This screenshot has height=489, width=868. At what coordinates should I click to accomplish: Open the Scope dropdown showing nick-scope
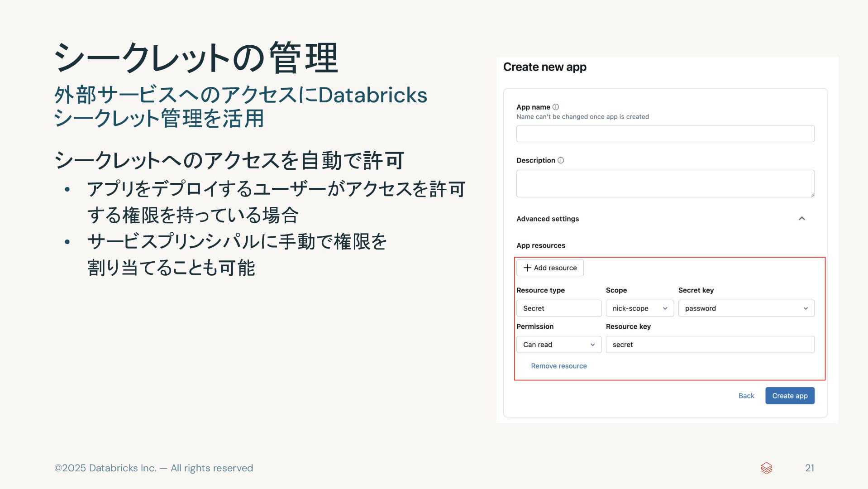[x=640, y=308]
